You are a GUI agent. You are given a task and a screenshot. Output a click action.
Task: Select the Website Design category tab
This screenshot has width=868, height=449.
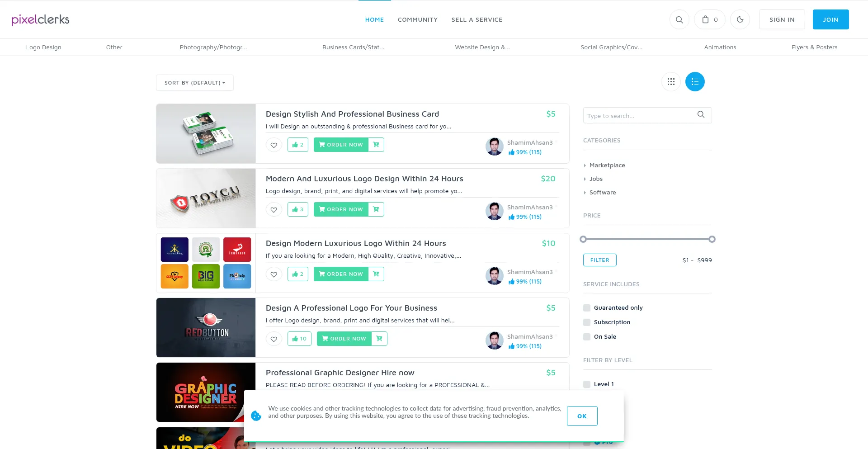[482, 47]
